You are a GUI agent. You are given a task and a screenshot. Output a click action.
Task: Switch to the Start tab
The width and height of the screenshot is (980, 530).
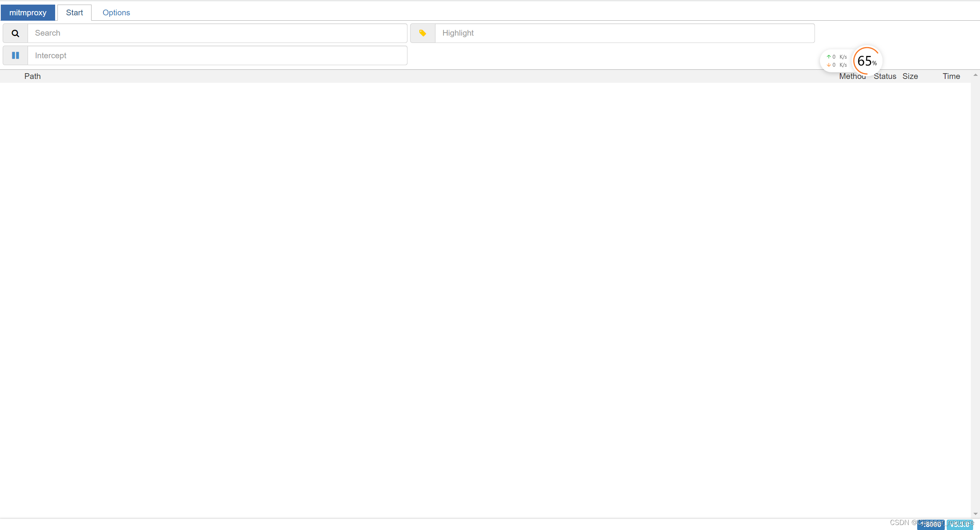click(x=74, y=13)
